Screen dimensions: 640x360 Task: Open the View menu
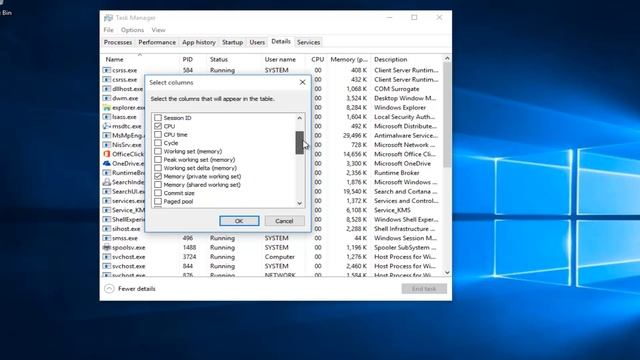158,30
